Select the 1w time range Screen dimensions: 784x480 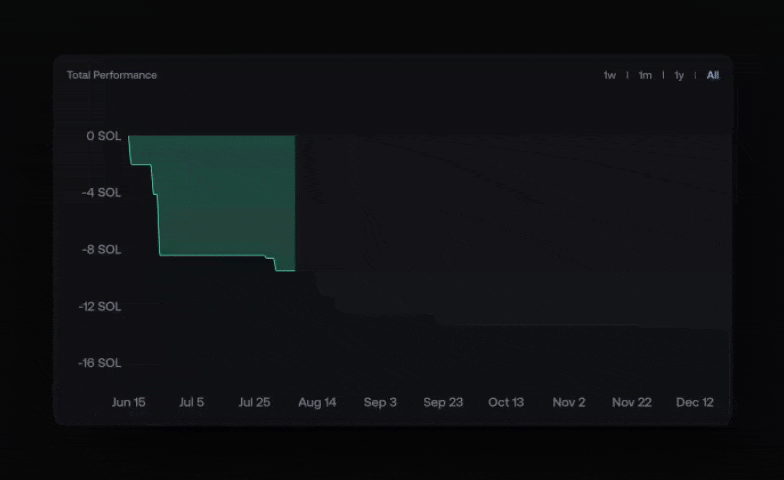pyautogui.click(x=609, y=76)
